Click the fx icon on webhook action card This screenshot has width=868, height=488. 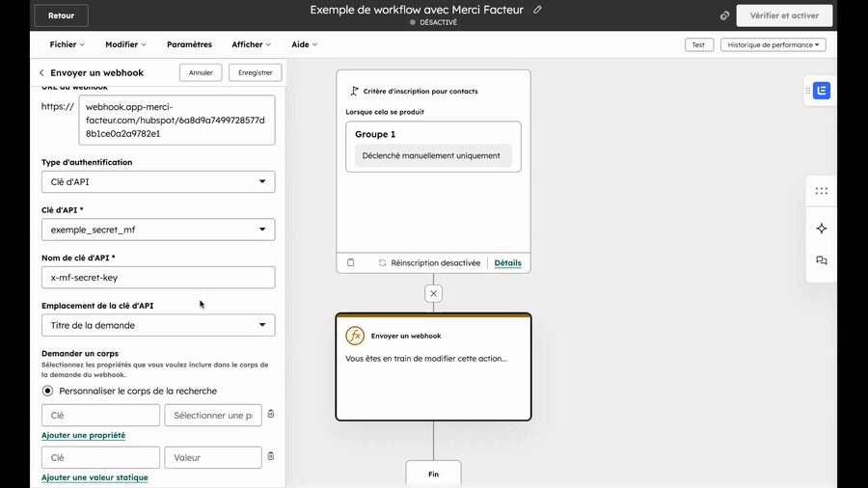(x=355, y=336)
